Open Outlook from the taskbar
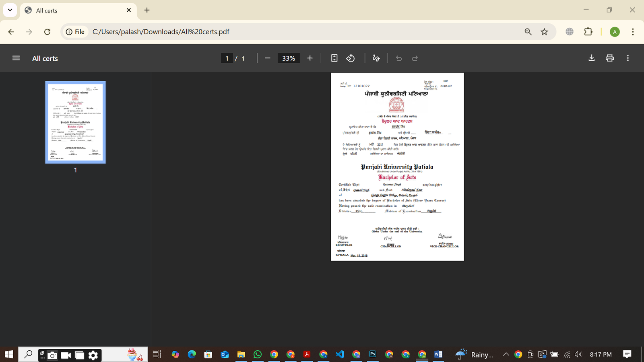644x362 pixels. coord(225,354)
